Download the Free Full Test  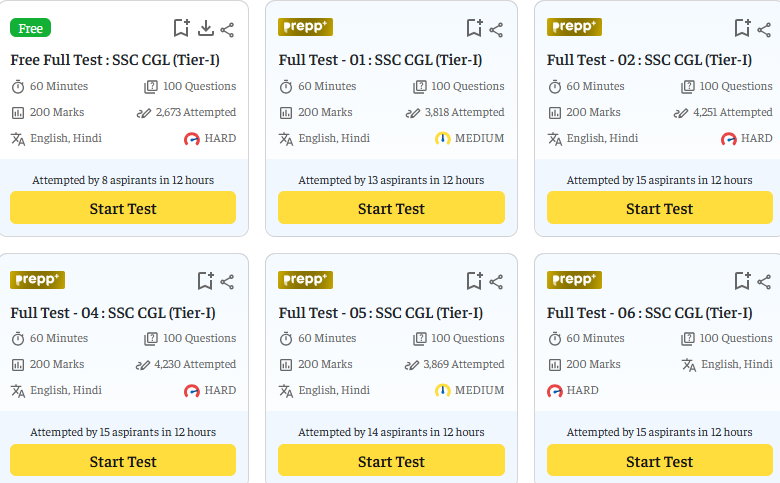[205, 29]
